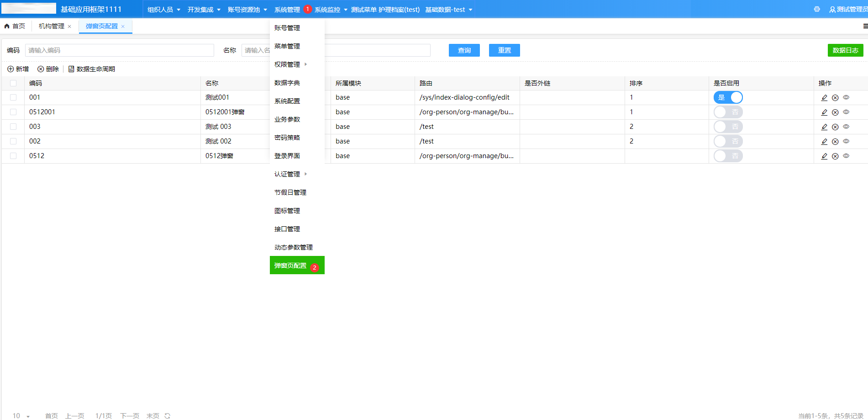Click view eye icon for row 001
Screen dimensions: 868x420
tap(846, 97)
